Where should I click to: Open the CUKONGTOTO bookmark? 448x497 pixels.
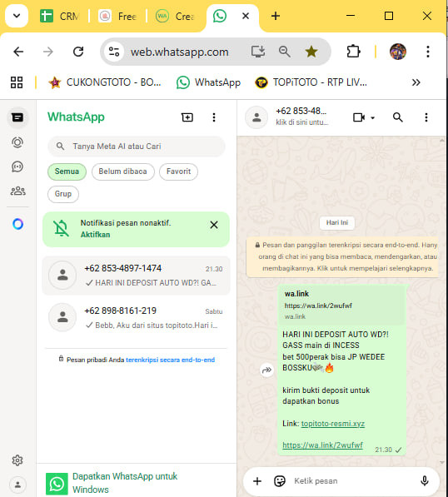(105, 82)
